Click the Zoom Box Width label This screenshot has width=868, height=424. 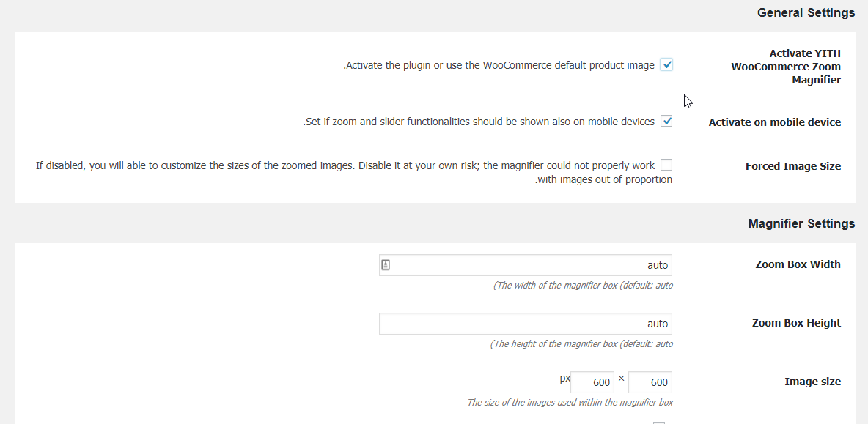click(798, 265)
